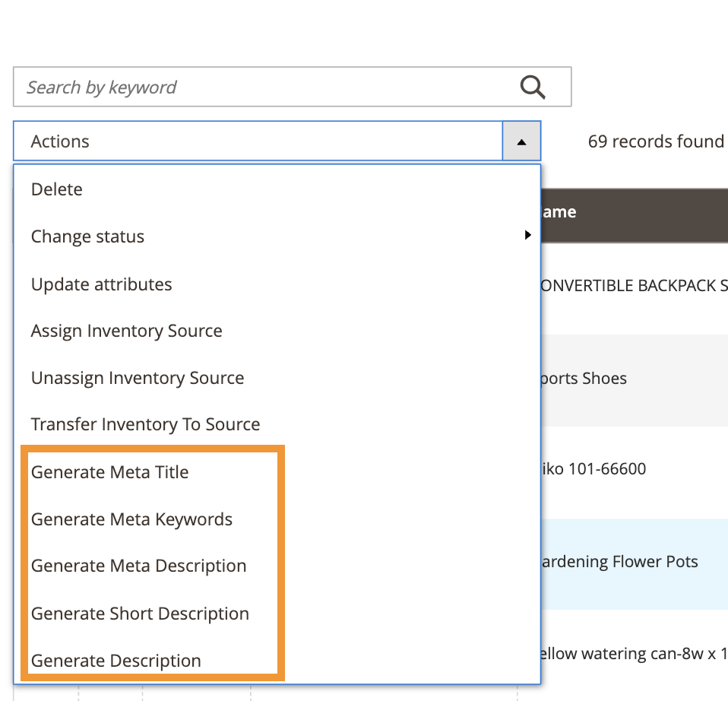Open the Change status submenu

277,236
